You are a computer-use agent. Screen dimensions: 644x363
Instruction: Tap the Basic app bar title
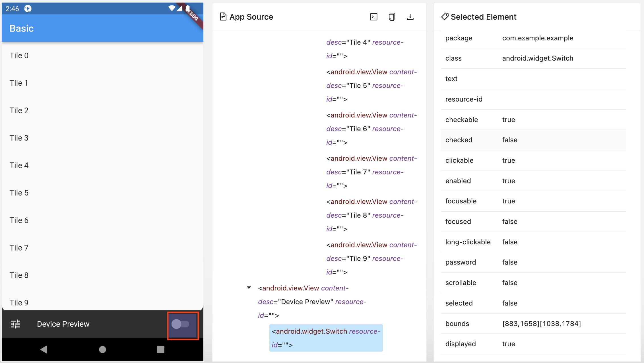click(x=22, y=28)
